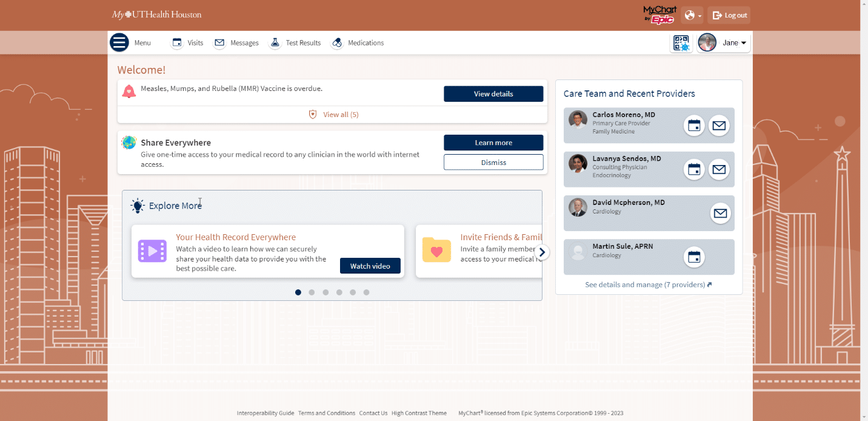Expand the globe language dropdown

click(x=692, y=15)
